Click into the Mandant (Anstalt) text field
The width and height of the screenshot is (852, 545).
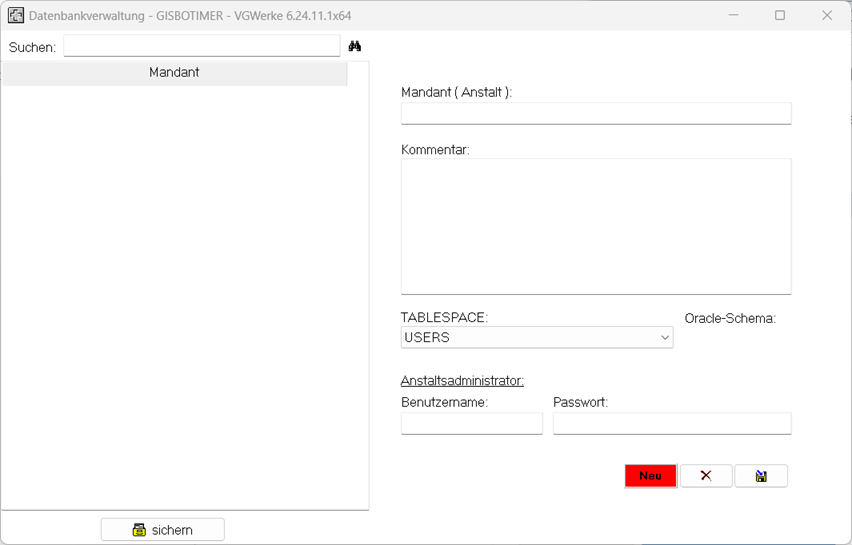(595, 113)
